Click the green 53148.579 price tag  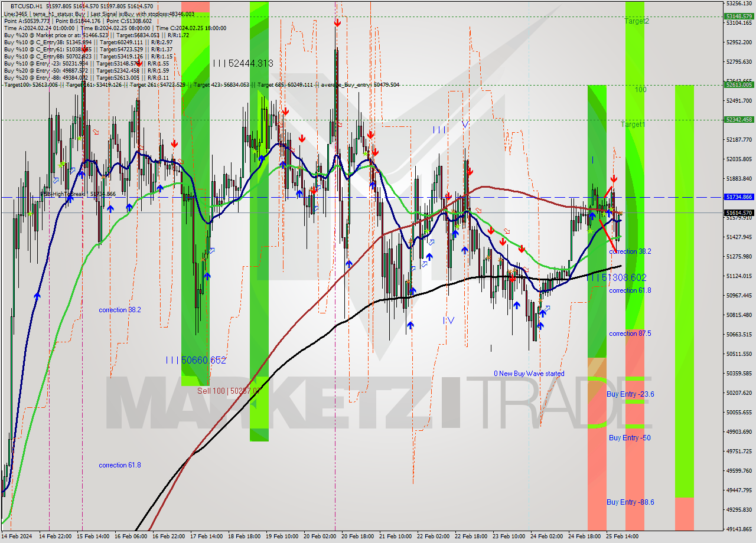pos(739,16)
